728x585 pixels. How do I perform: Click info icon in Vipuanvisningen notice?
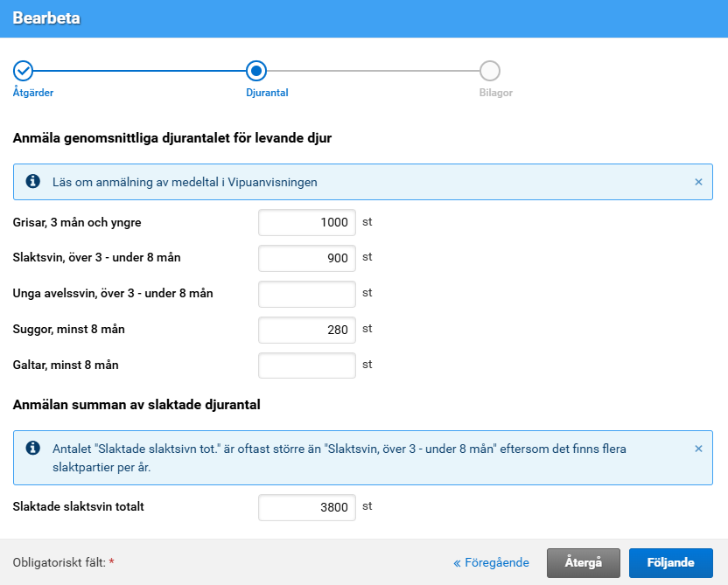pos(33,182)
